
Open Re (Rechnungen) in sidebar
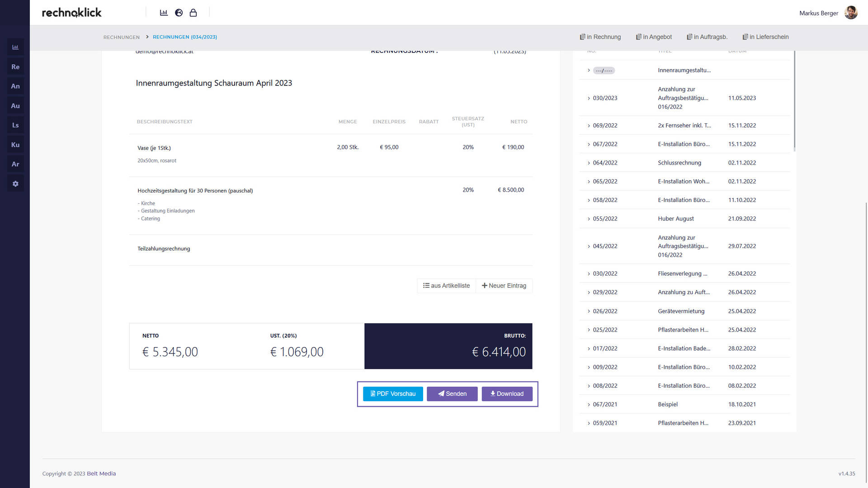click(15, 67)
